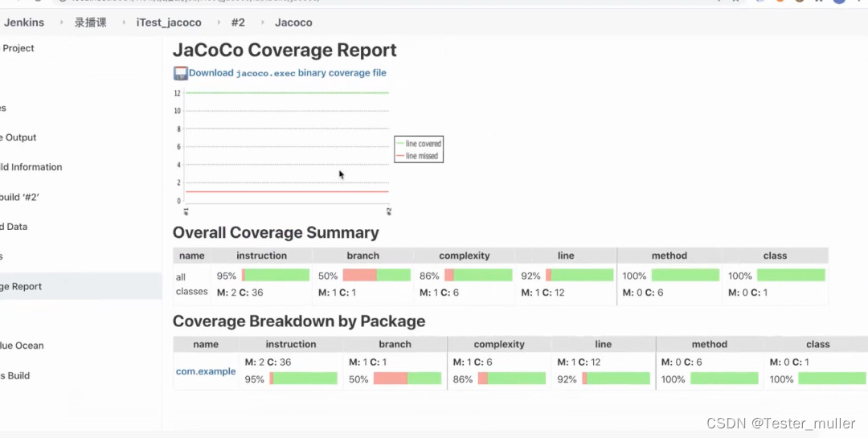This screenshot has height=438, width=868.
Task: Open the Data sidebar item
Action: click(x=14, y=227)
